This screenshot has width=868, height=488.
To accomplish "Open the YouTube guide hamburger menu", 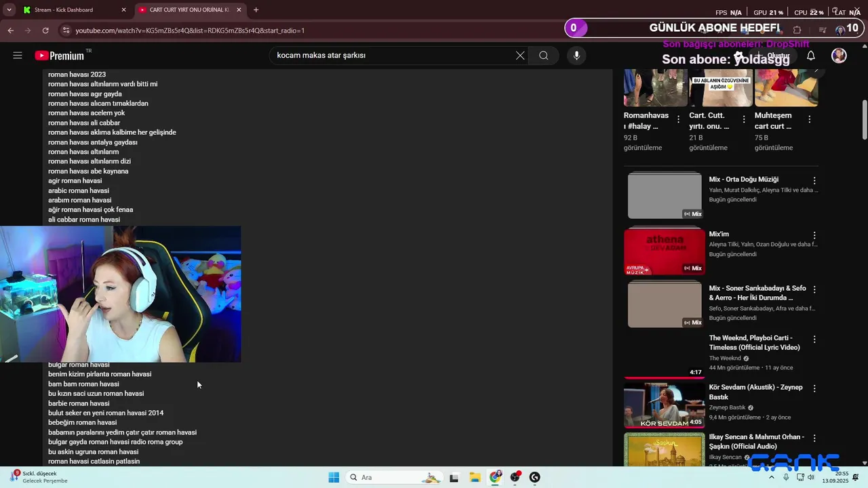I will click(x=18, y=56).
